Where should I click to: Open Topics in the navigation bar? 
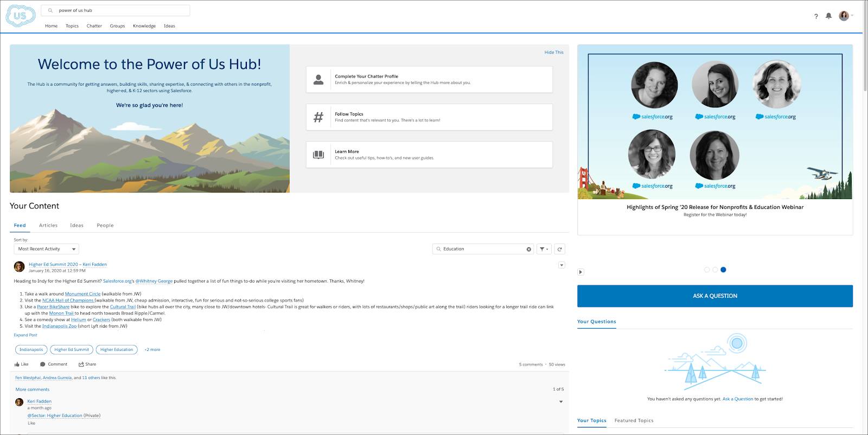[x=72, y=26]
